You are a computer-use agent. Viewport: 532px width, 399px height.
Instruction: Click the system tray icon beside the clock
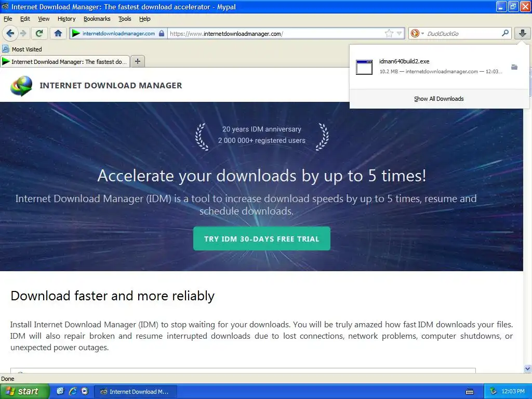[493, 392]
